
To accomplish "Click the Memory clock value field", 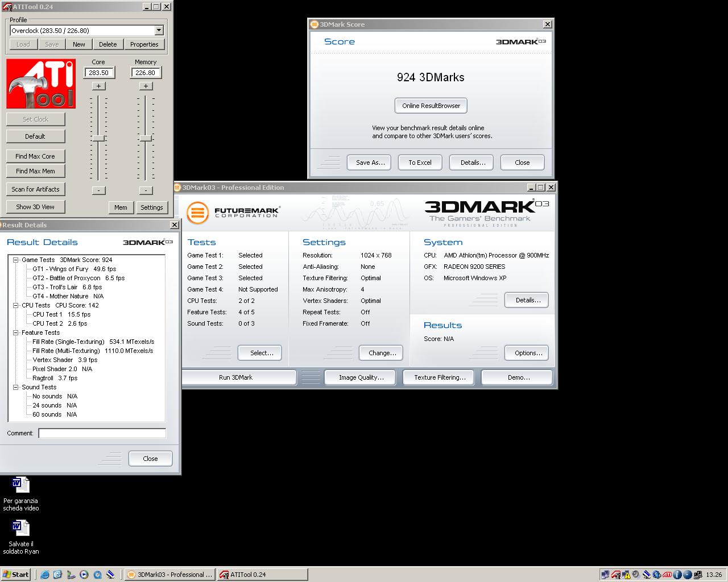I will pos(146,73).
